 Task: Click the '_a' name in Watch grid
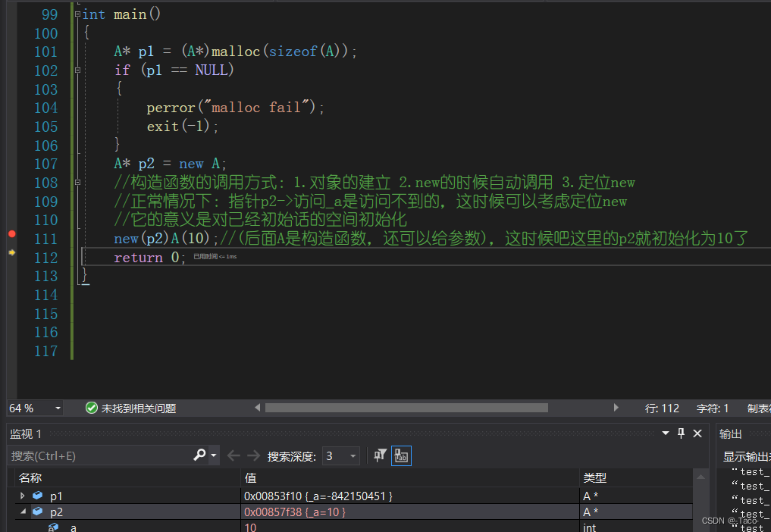72,527
